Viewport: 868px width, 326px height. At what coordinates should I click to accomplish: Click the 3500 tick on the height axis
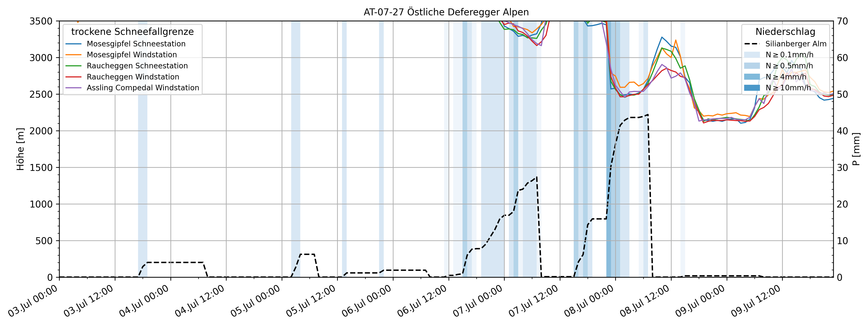click(x=41, y=21)
